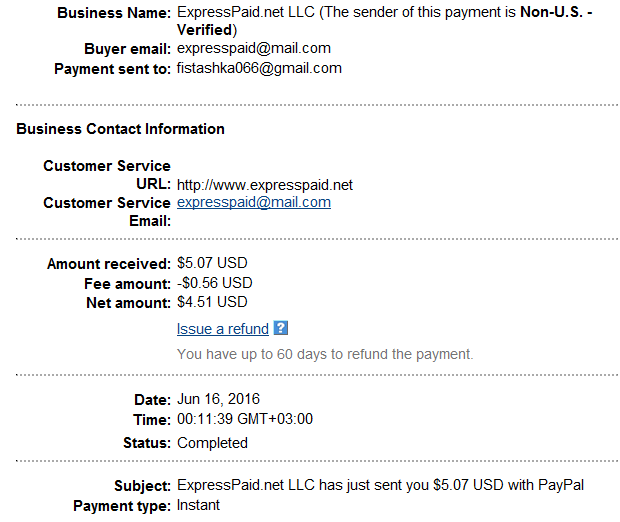620x522 pixels.
Task: Open the Issue a refund link
Action: (223, 329)
